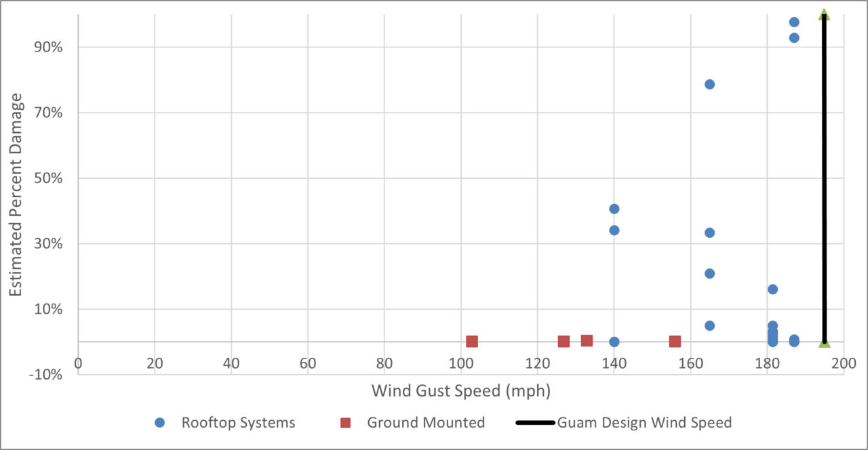Click the blue point showing 79% damage
Image resolution: width=868 pixels, height=450 pixels.
click(x=709, y=83)
